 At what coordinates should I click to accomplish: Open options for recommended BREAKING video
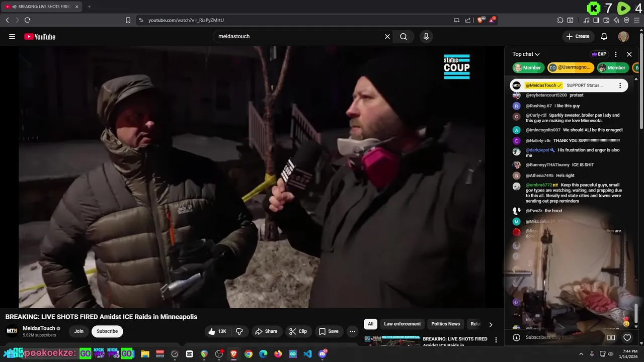(x=496, y=340)
